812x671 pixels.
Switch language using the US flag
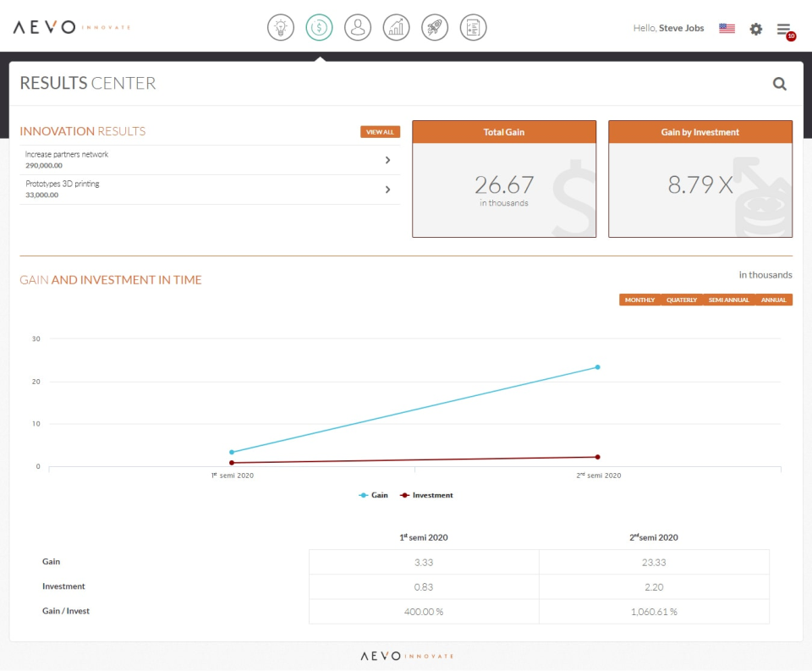[726, 28]
